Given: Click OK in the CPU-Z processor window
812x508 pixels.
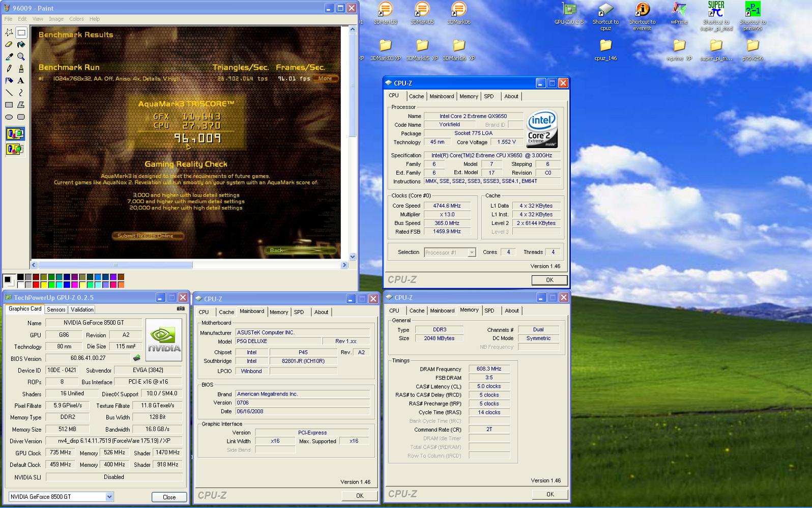Looking at the screenshot, I should coord(549,280).
